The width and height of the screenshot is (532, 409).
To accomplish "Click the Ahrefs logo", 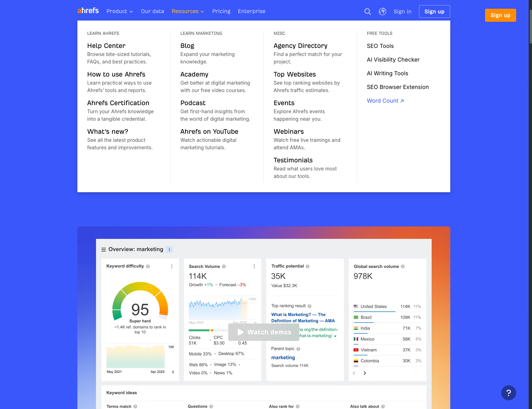I will (x=88, y=11).
